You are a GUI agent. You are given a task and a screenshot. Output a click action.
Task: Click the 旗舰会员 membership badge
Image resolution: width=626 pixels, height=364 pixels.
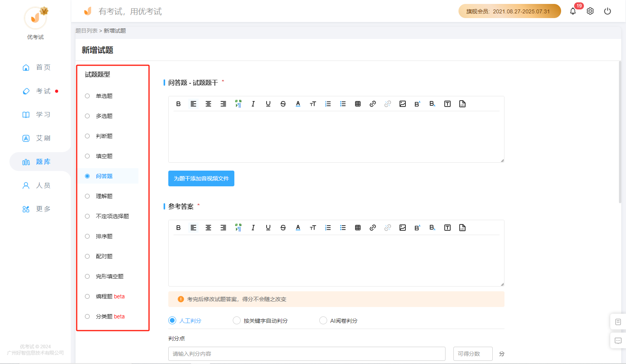point(510,11)
